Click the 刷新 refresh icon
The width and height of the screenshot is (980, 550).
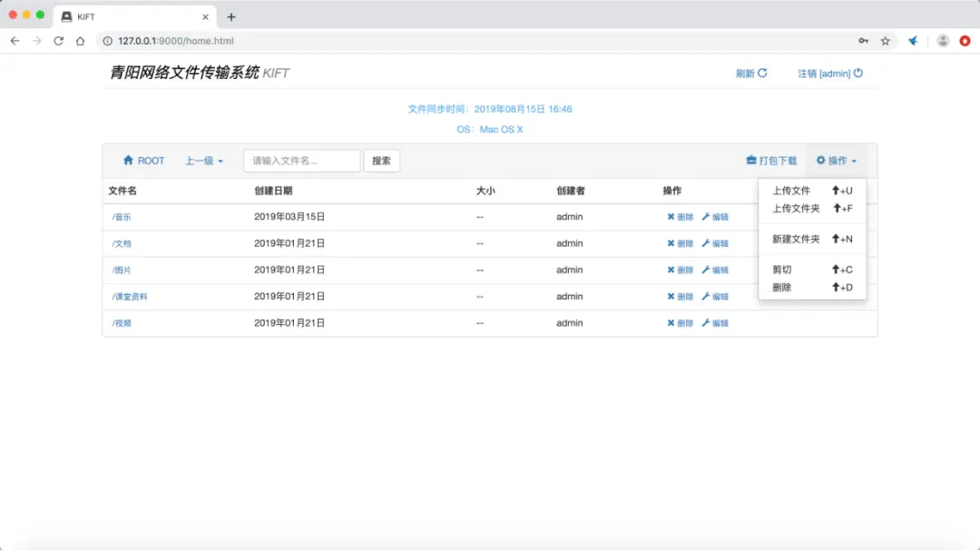pyautogui.click(x=762, y=74)
